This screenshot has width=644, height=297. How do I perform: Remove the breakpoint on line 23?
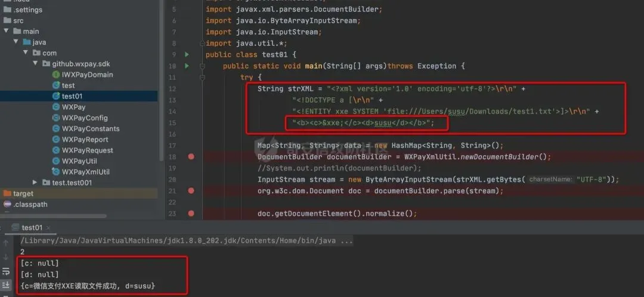(x=191, y=213)
